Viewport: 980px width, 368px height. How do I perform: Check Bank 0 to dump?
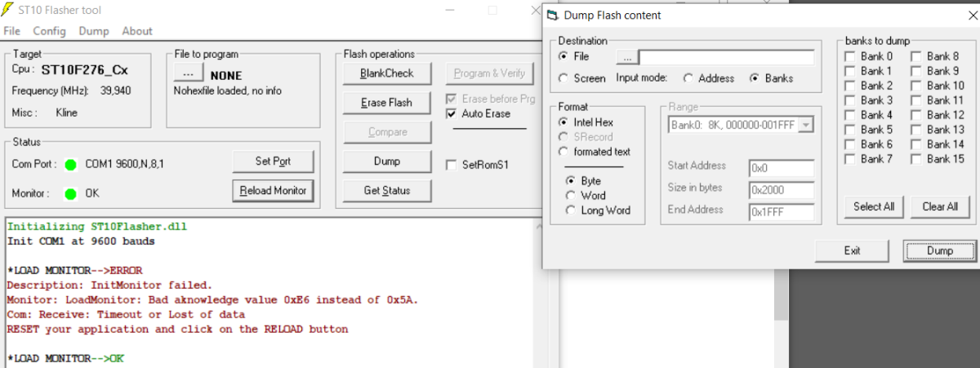849,56
